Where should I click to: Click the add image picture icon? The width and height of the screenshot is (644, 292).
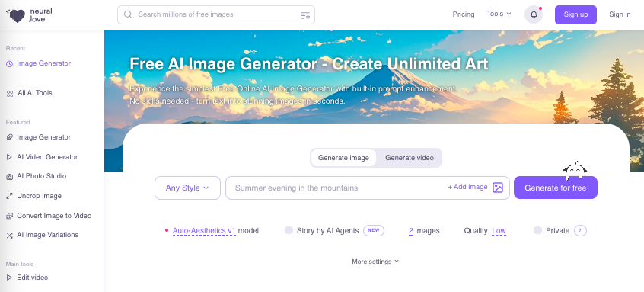tap(498, 188)
